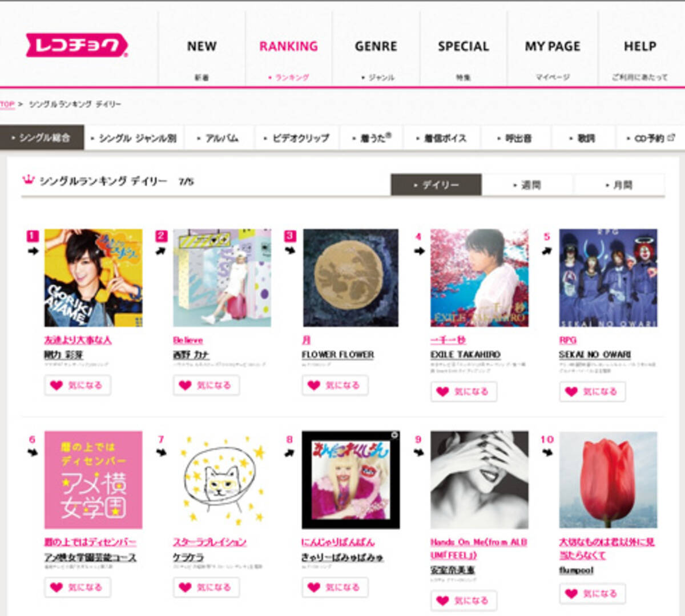Open the rank 10 tulip cover thumbnail
Screen dimensions: 685x616
pyautogui.click(x=608, y=480)
